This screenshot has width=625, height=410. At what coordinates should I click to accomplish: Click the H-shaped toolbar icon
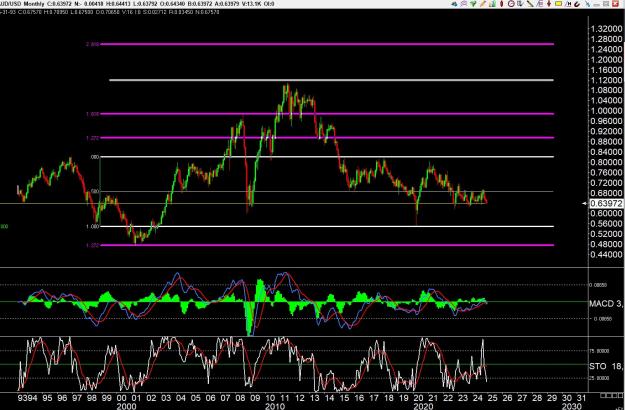pos(568,4)
